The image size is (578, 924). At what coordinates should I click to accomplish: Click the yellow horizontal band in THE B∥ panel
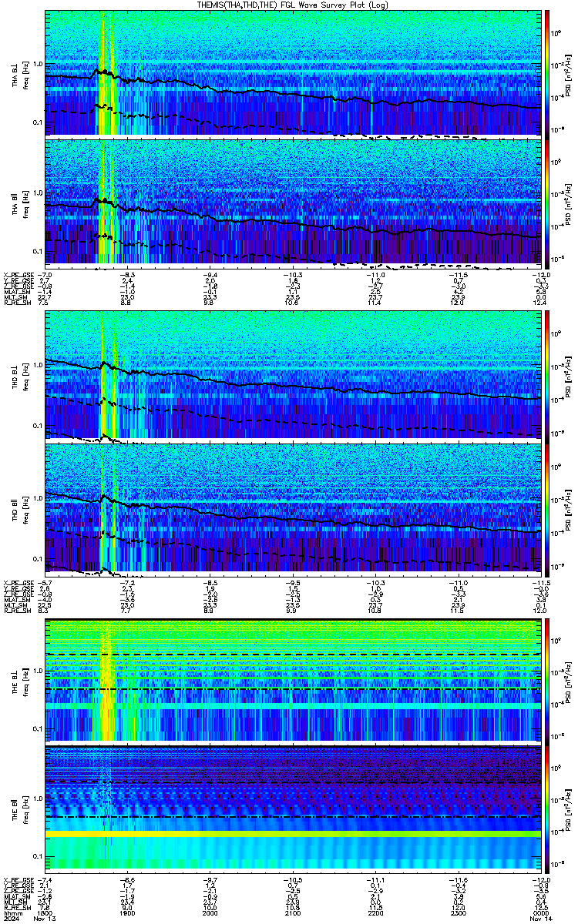[x=293, y=834]
